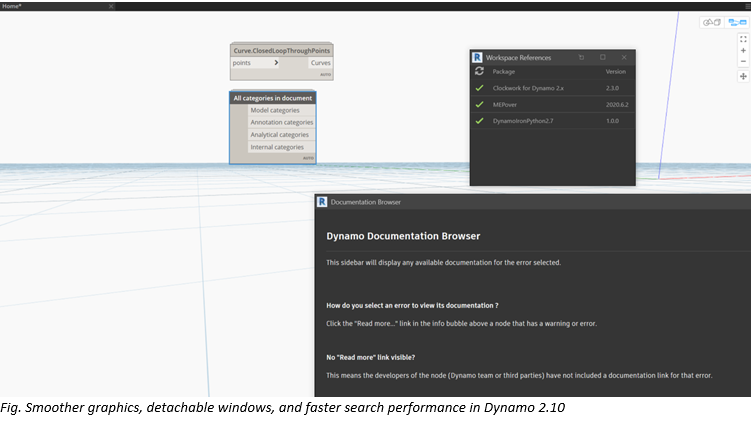The image size is (755, 428).
Task: Click the Workspace References title text
Action: click(x=518, y=57)
